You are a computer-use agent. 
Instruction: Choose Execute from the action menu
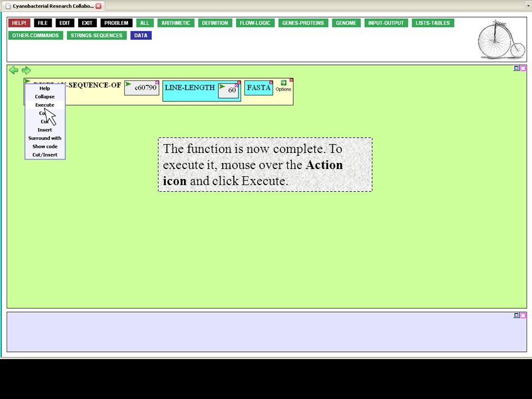click(45, 105)
